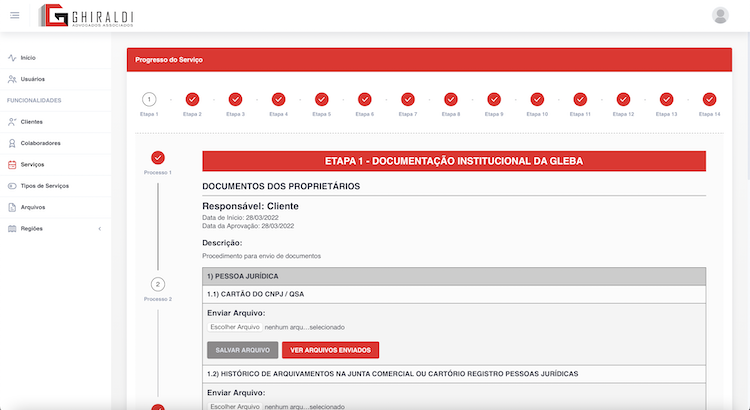Screen dimensions: 750x410
Task: Select the Etapa 4 checkmark circle
Action: 278,100
